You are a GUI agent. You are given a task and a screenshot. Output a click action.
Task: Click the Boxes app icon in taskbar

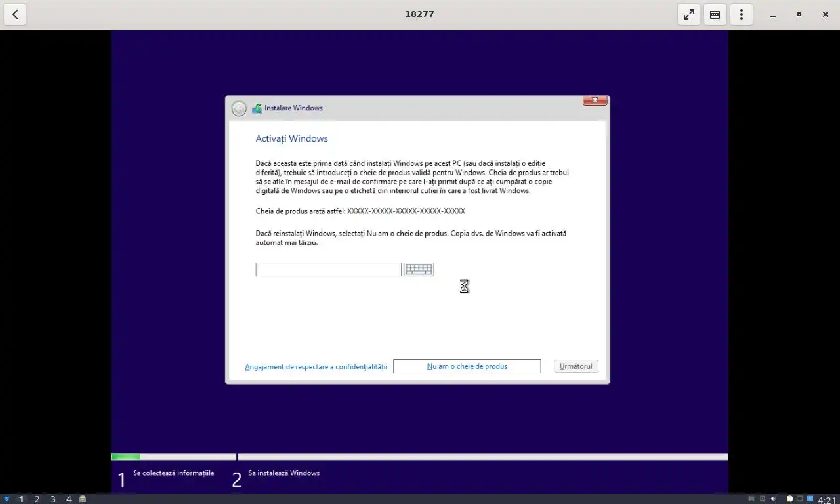(x=83, y=499)
